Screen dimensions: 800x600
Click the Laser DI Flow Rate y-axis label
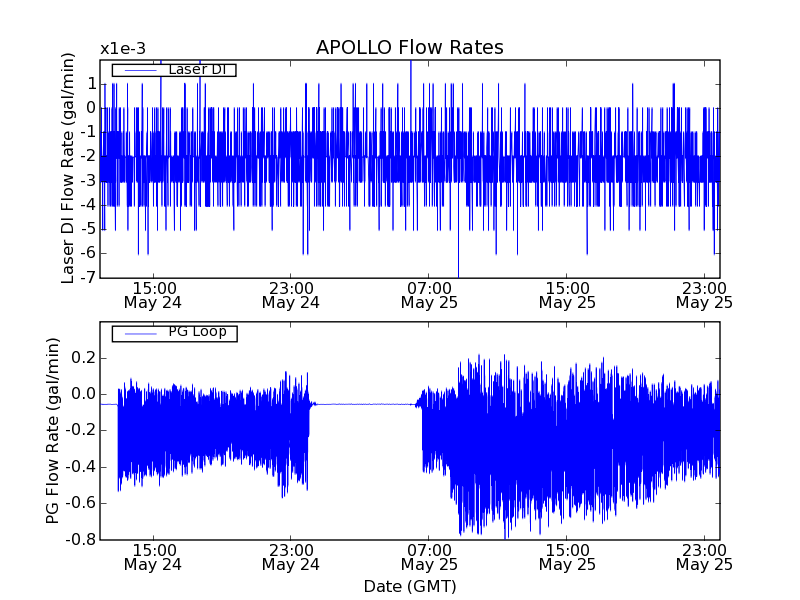(x=69, y=168)
